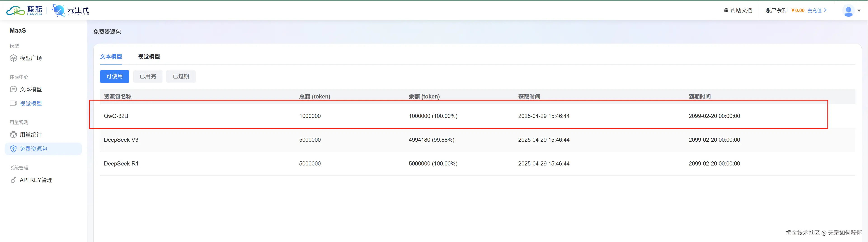Click the 文本模型 chat bubble icon
This screenshot has height=242, width=868.
click(13, 89)
